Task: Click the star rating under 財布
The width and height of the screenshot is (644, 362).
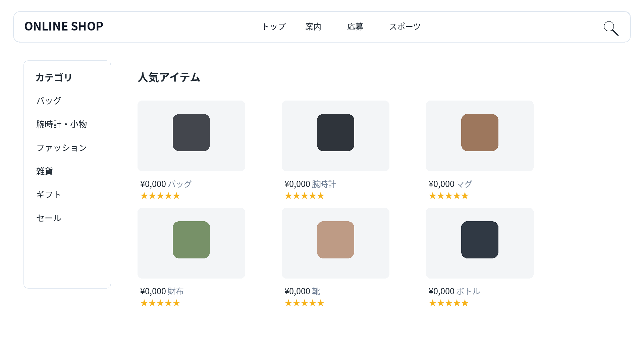Action: click(x=160, y=303)
